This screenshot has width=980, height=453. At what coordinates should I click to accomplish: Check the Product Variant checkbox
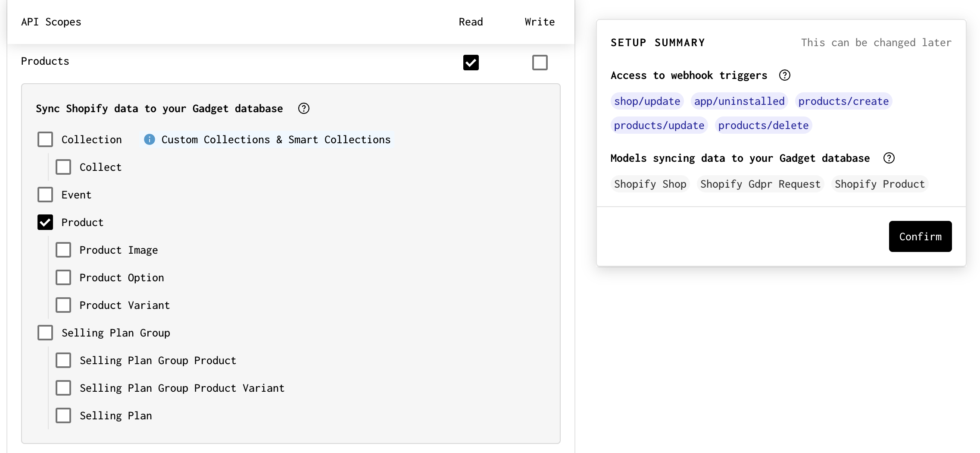click(x=63, y=305)
